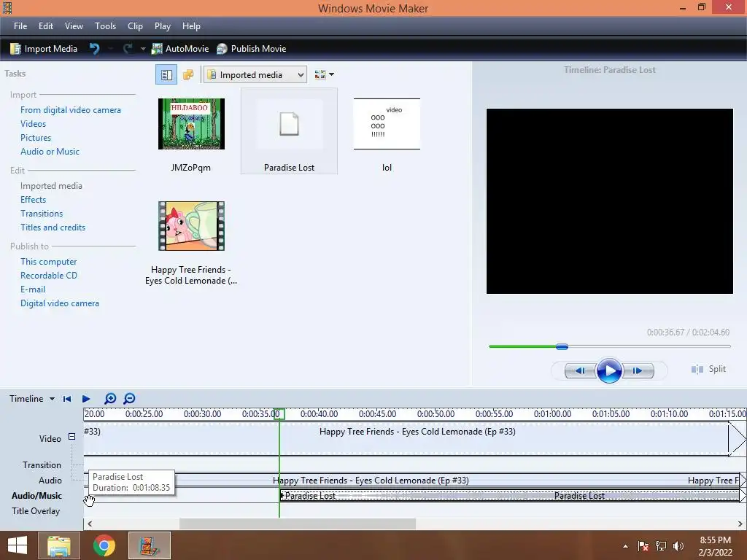Open the Edit menu

click(46, 26)
